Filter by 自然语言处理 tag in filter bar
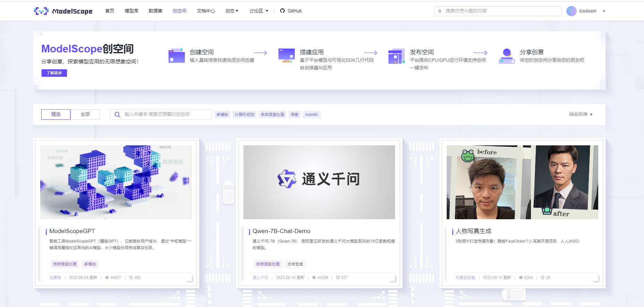644x307 pixels. [273, 114]
